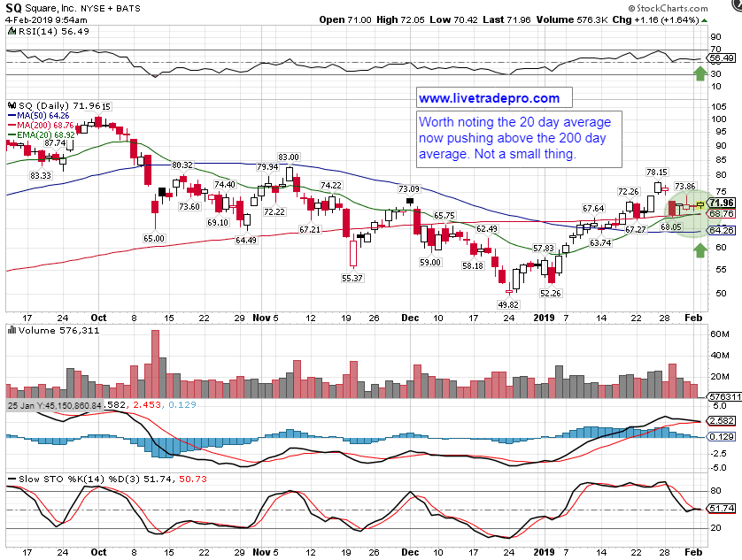Click the candlestick icon next to SQ (Daily)

tap(12, 106)
